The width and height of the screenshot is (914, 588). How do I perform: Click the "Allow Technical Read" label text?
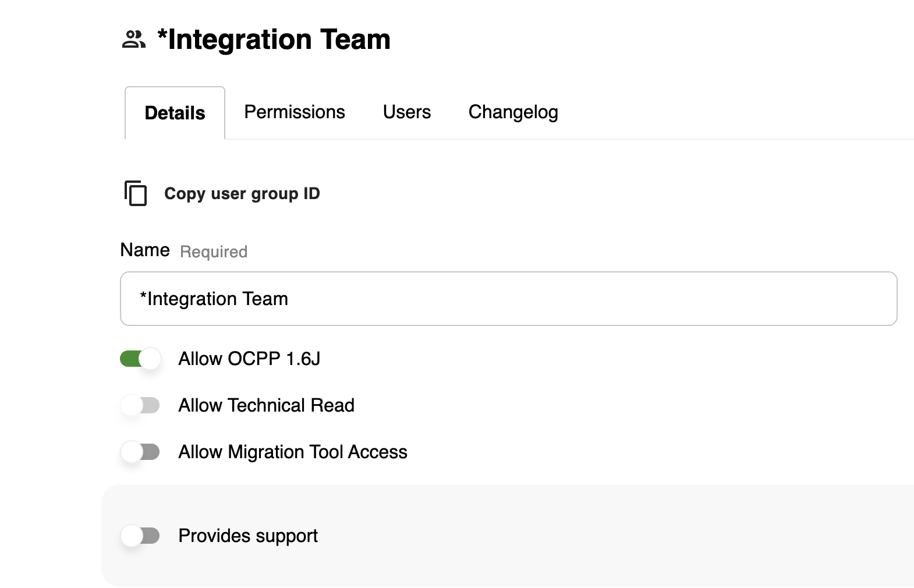tap(266, 405)
